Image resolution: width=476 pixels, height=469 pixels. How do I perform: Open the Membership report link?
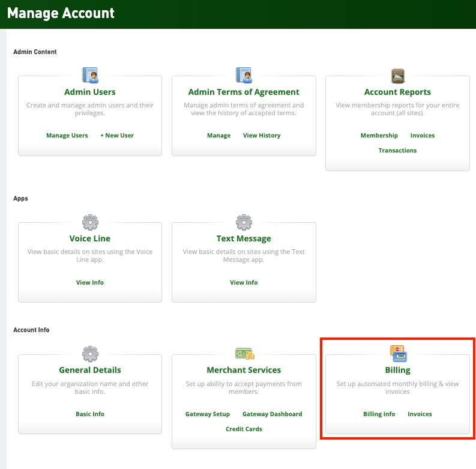[x=379, y=136]
